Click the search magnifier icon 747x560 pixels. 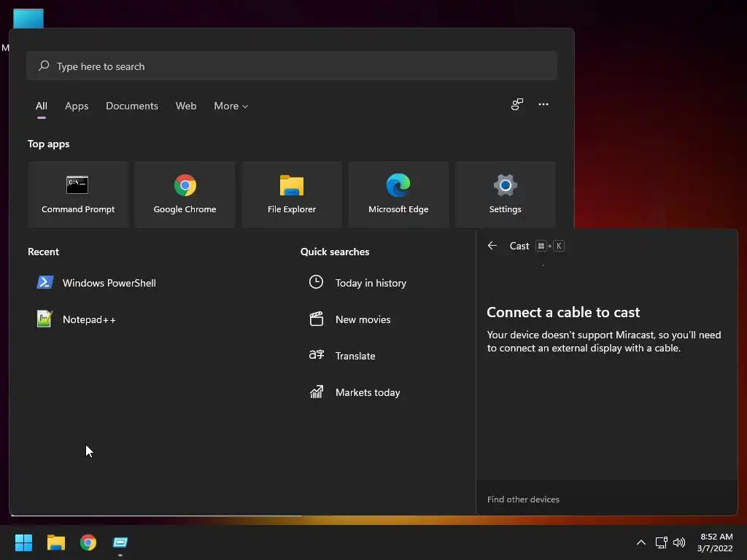[44, 66]
